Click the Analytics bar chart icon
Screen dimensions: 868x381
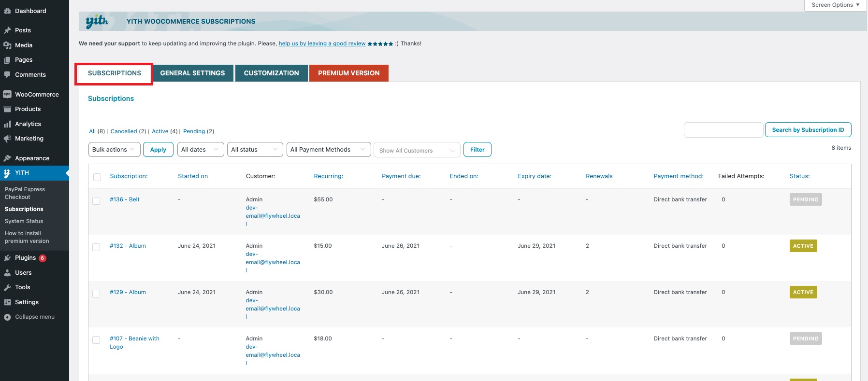[x=7, y=124]
